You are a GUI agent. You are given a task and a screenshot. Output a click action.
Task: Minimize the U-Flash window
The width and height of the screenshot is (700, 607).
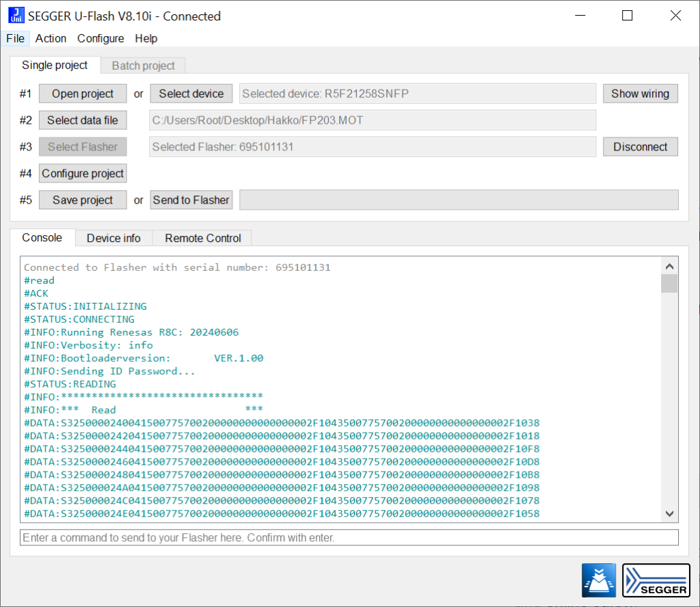(x=580, y=16)
